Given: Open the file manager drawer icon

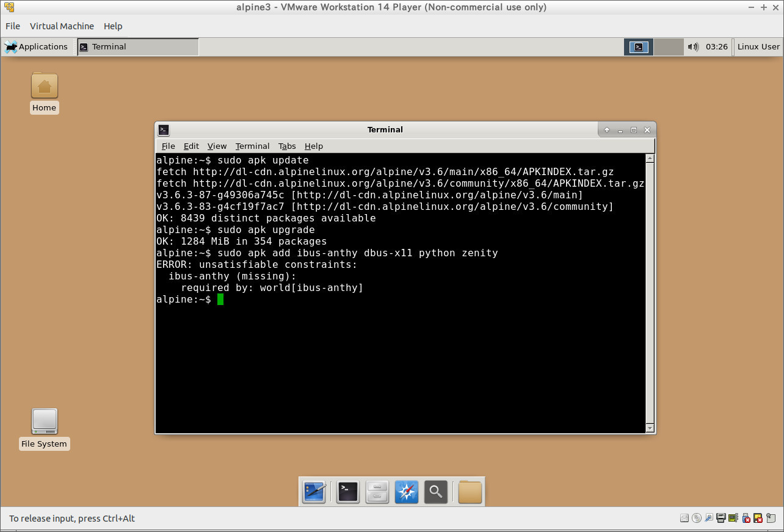Looking at the screenshot, I should point(377,492).
